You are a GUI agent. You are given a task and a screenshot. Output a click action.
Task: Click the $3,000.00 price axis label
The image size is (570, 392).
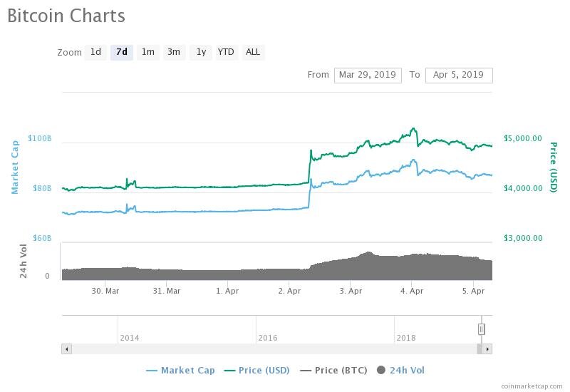[523, 238]
